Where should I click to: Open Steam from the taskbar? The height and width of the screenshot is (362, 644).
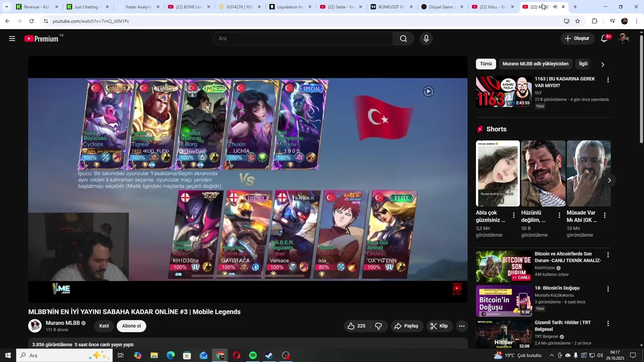270,355
